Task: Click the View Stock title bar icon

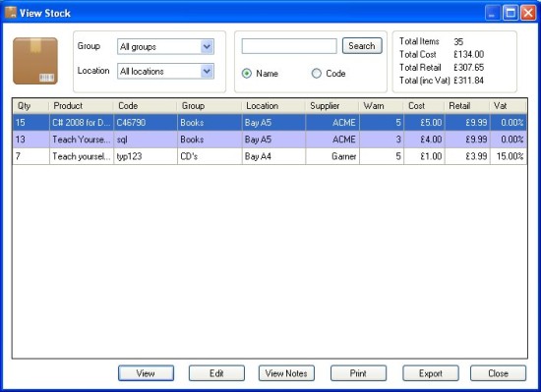Action: pyautogui.click(x=11, y=13)
